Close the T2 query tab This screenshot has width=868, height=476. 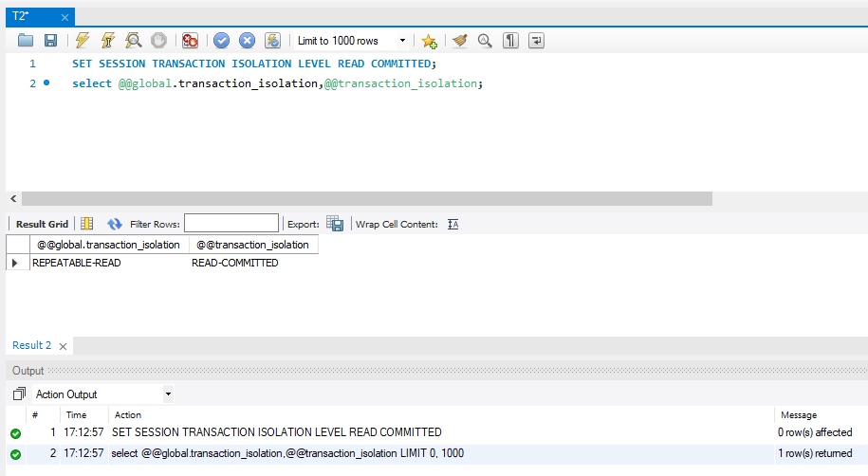(x=65, y=18)
